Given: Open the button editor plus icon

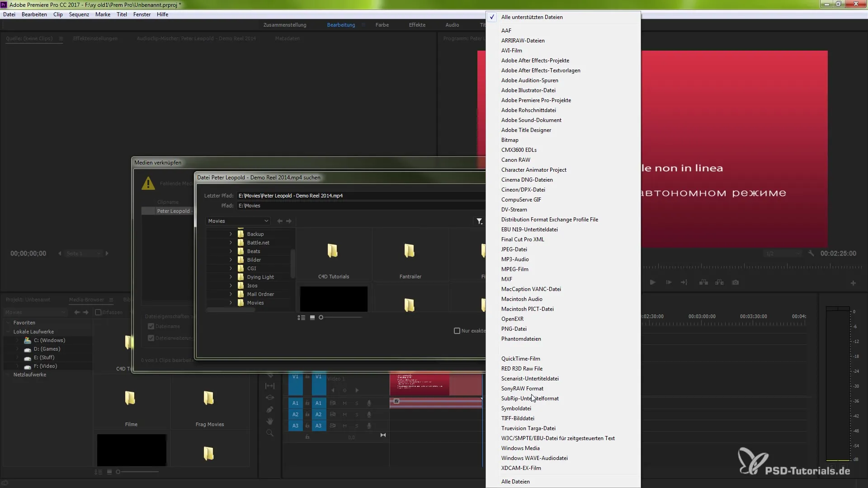Looking at the screenshot, I should tap(853, 283).
